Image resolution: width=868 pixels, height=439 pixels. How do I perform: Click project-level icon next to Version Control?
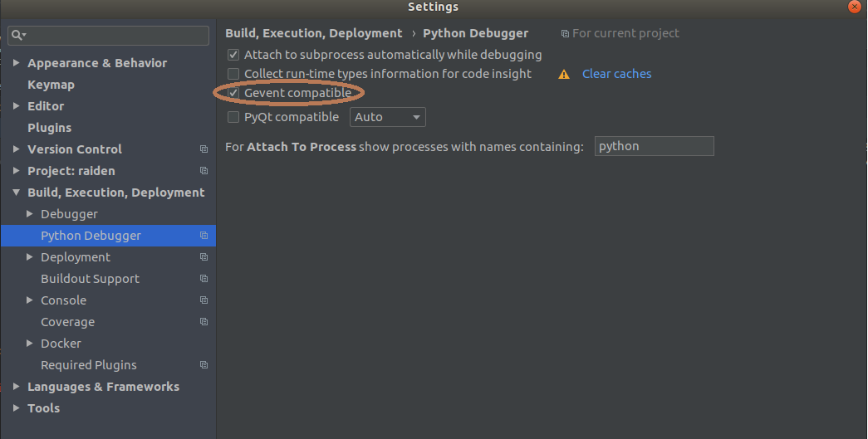204,149
